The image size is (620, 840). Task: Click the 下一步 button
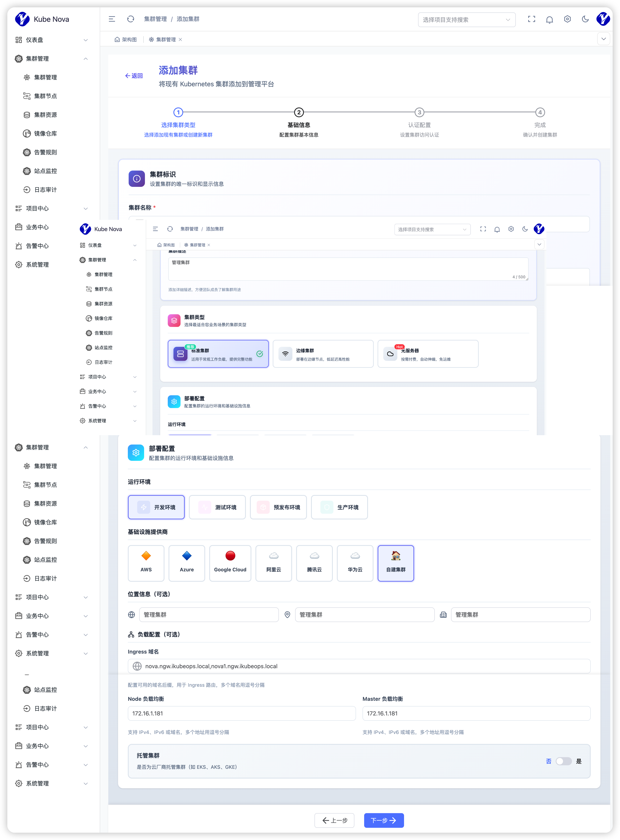(383, 820)
